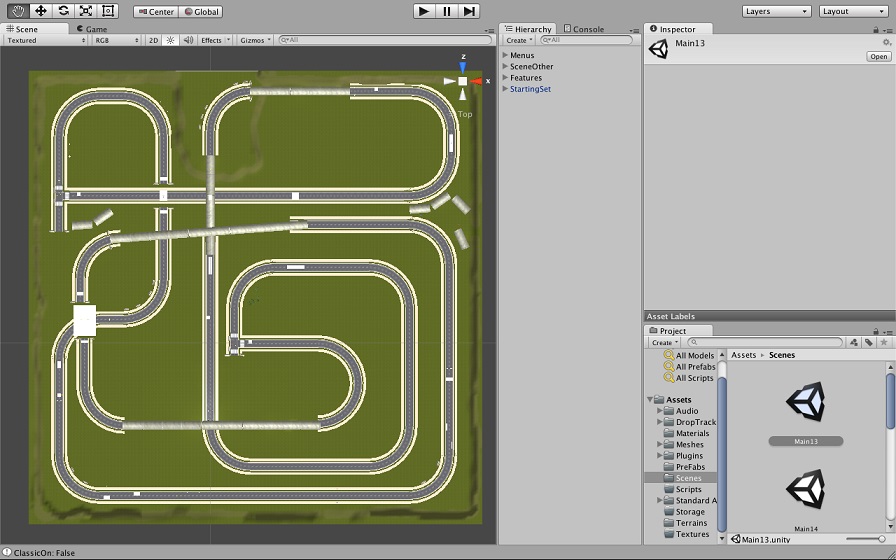The image size is (896, 560).
Task: Open Hierarchy Create dropdown
Action: 519,40
